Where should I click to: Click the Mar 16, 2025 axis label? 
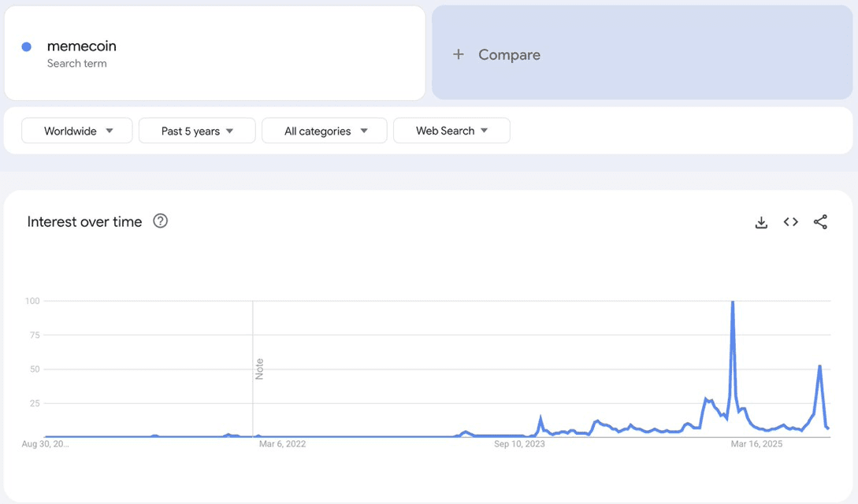pyautogui.click(x=757, y=444)
